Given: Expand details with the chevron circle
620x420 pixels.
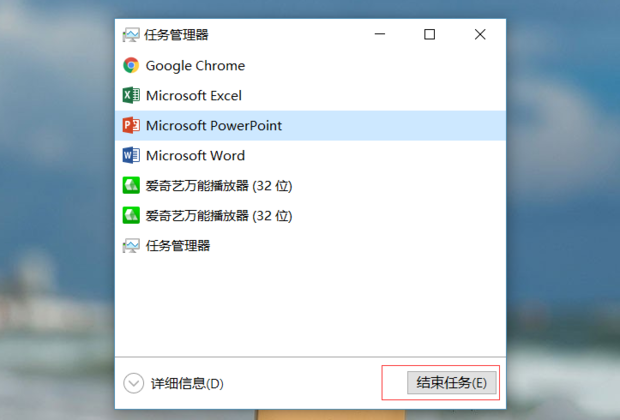Looking at the screenshot, I should 133,383.
